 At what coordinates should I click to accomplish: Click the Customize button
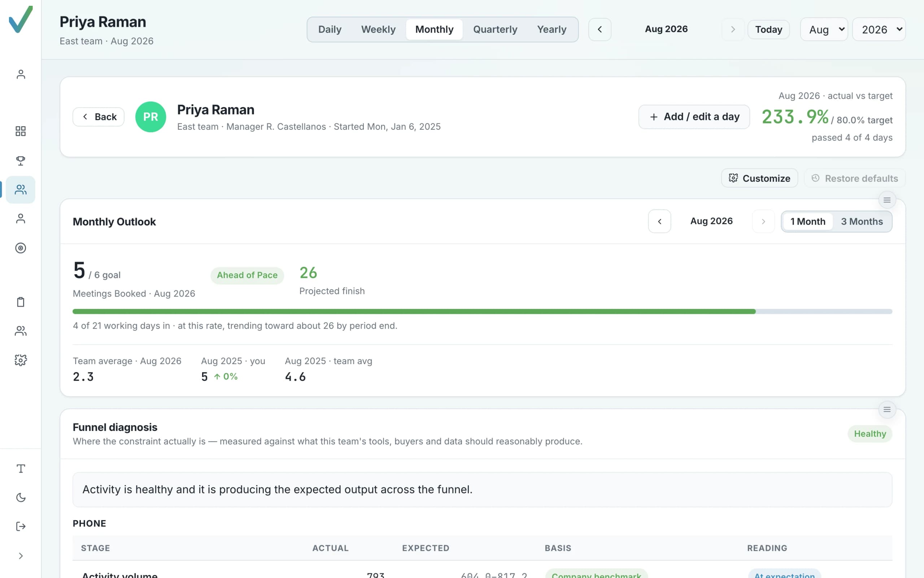tap(759, 178)
